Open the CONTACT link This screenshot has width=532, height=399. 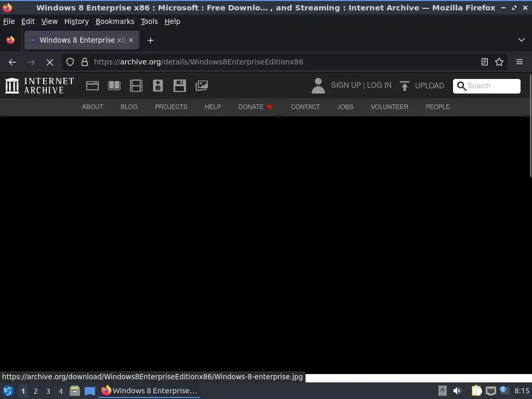click(305, 107)
